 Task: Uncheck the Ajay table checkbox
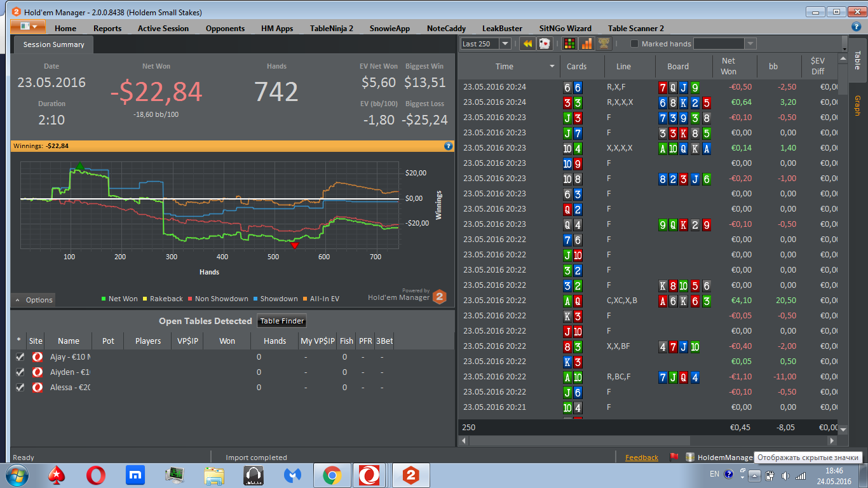pyautogui.click(x=20, y=357)
